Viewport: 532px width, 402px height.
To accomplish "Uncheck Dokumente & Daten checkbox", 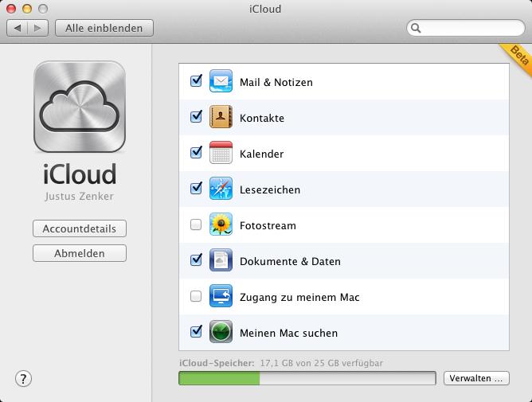I will pyautogui.click(x=196, y=260).
